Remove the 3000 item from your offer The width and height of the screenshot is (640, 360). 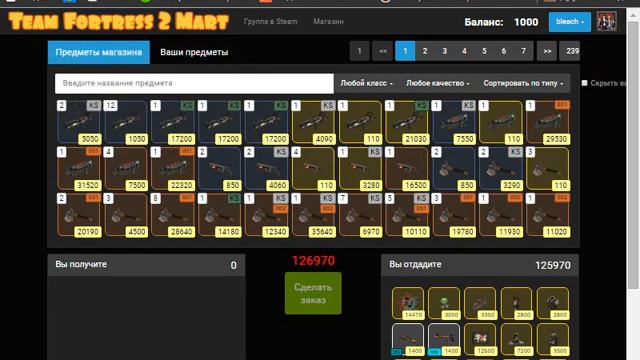coord(444,303)
